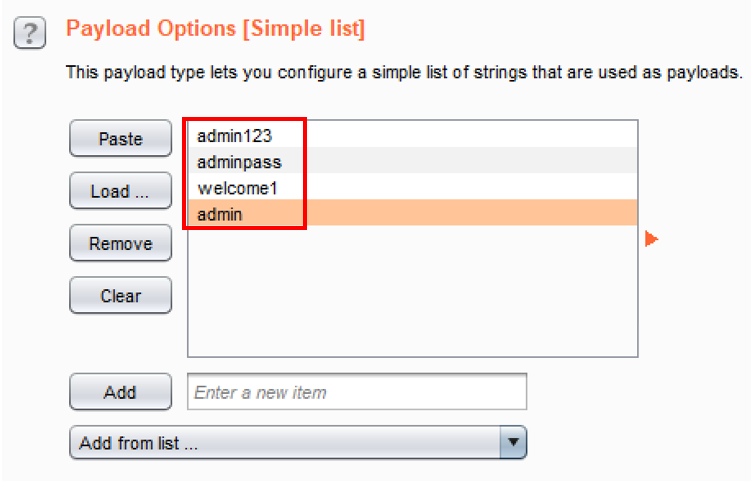
Task: Click the dropdown arrow of Add from list
Action: 512,442
